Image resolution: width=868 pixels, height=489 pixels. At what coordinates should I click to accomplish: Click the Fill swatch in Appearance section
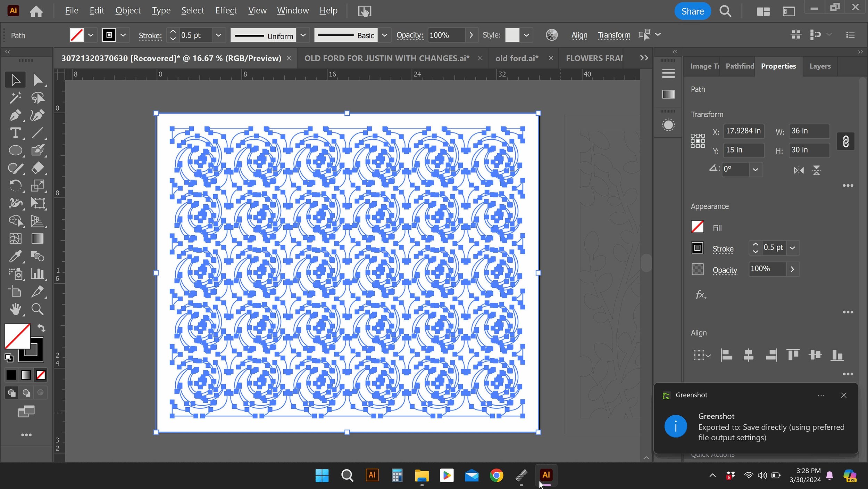coord(697,227)
